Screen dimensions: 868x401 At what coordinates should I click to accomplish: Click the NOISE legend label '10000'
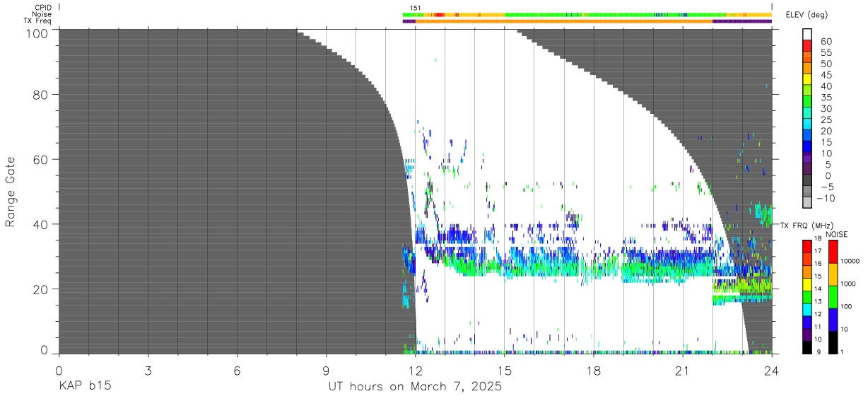pos(852,261)
